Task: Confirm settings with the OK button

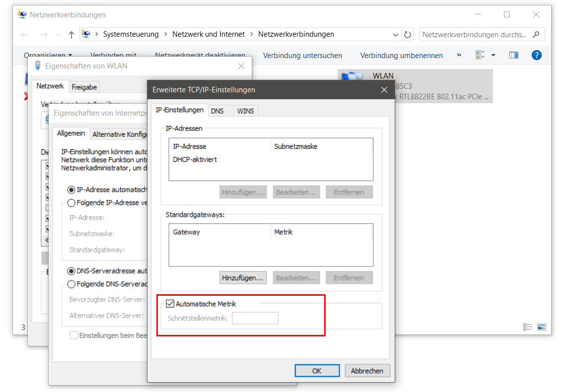Action: (317, 370)
